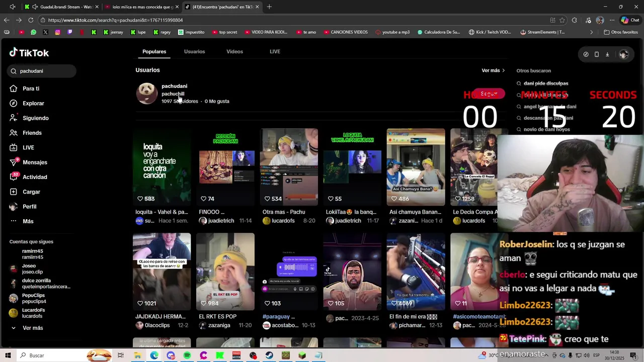This screenshot has height=362, width=644.
Task: Open the 'LokiiTaa' video thumbnail
Action: point(352,167)
